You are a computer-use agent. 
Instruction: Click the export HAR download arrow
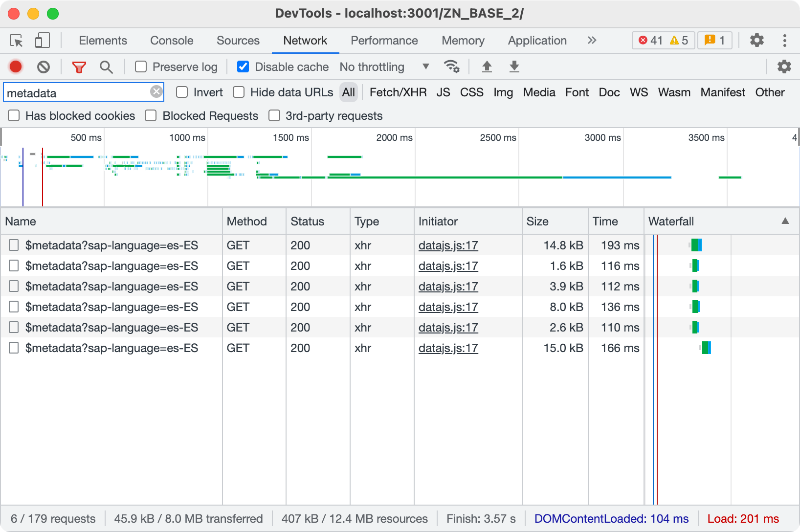coord(514,66)
